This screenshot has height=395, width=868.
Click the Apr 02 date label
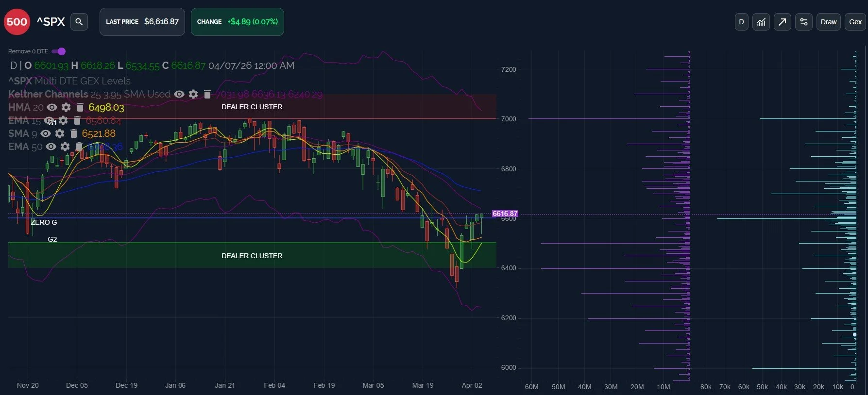[x=472, y=385]
